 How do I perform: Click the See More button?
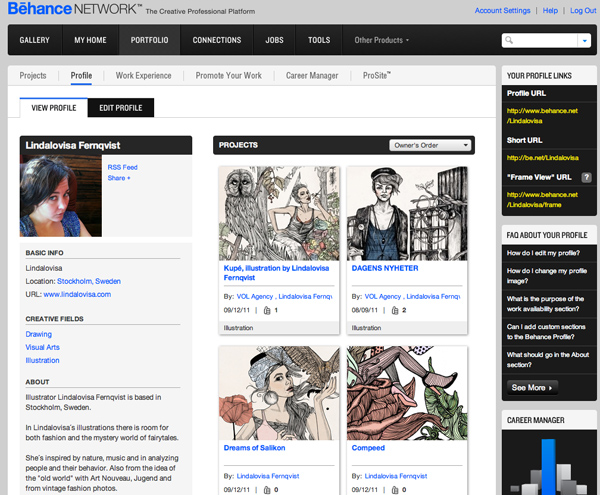coord(532,388)
